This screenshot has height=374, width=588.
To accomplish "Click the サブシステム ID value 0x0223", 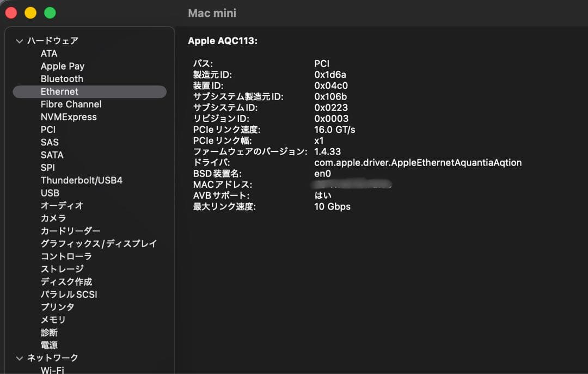I will click(331, 108).
